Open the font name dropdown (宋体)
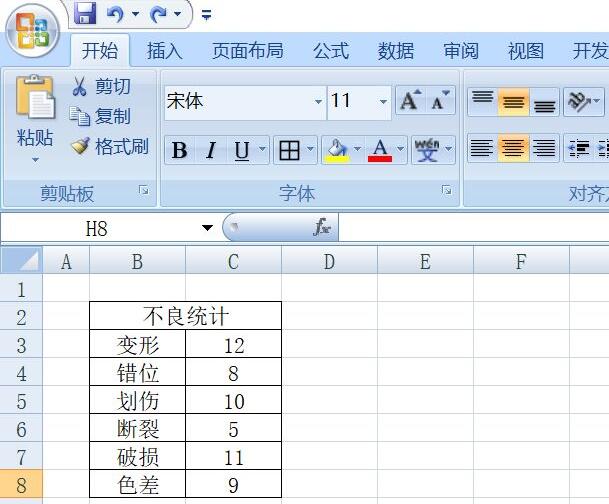The height and width of the screenshot is (504, 609). [x=318, y=102]
